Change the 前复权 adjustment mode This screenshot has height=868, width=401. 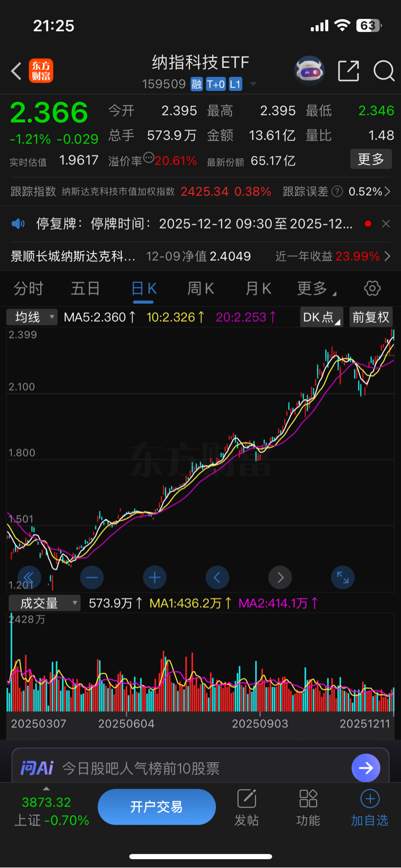[371, 317]
